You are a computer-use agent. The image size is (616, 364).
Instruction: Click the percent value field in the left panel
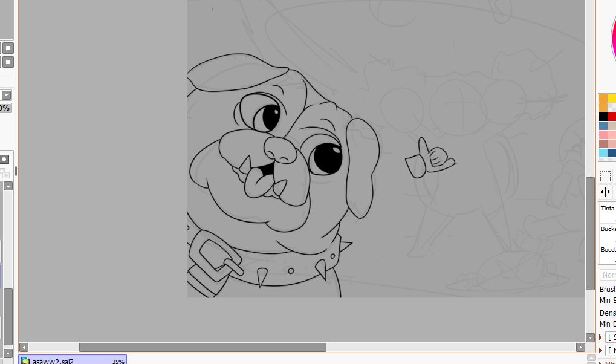[5, 108]
